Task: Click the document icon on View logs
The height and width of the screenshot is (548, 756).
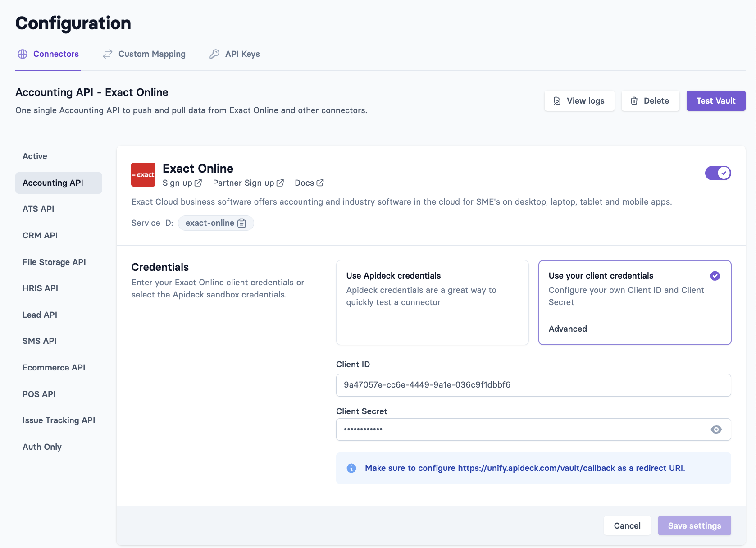Action: 557,101
